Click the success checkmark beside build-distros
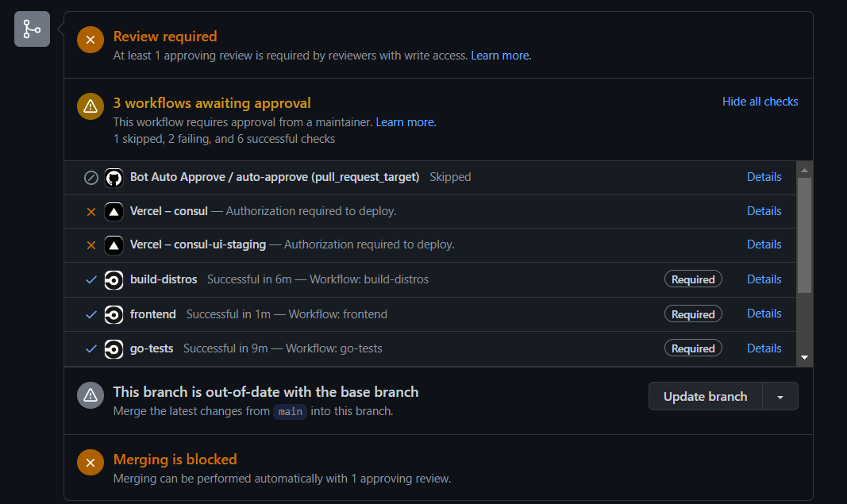This screenshot has width=847, height=504. 91,280
